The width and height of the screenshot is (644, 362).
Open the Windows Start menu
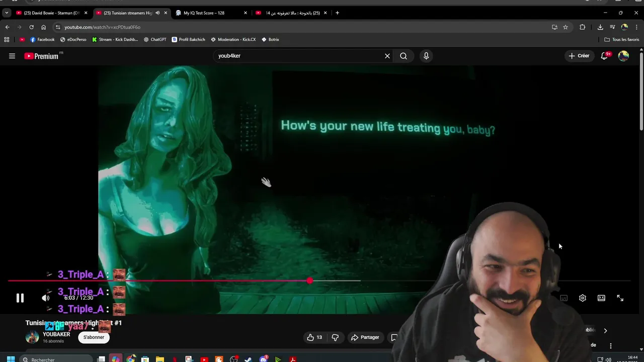tap(11, 359)
